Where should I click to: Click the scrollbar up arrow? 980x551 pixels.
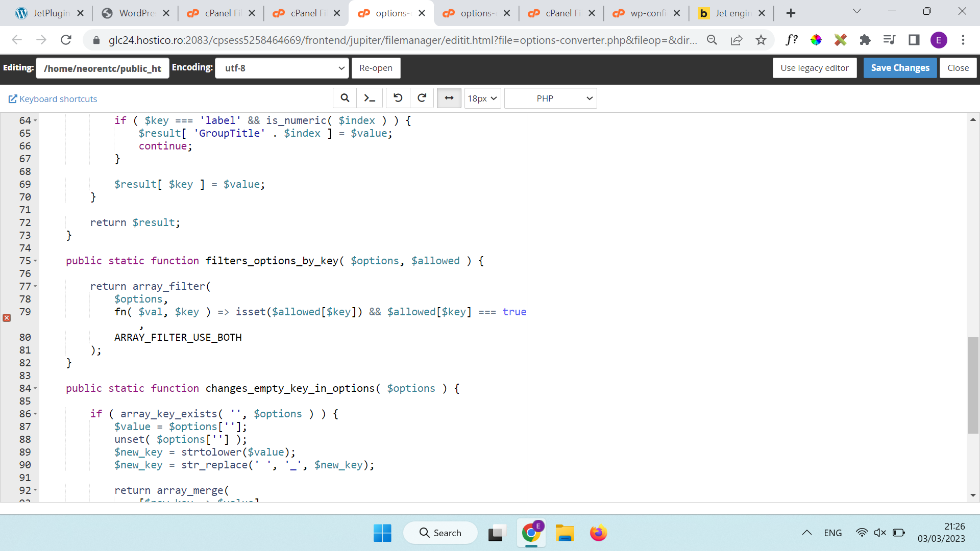point(973,119)
